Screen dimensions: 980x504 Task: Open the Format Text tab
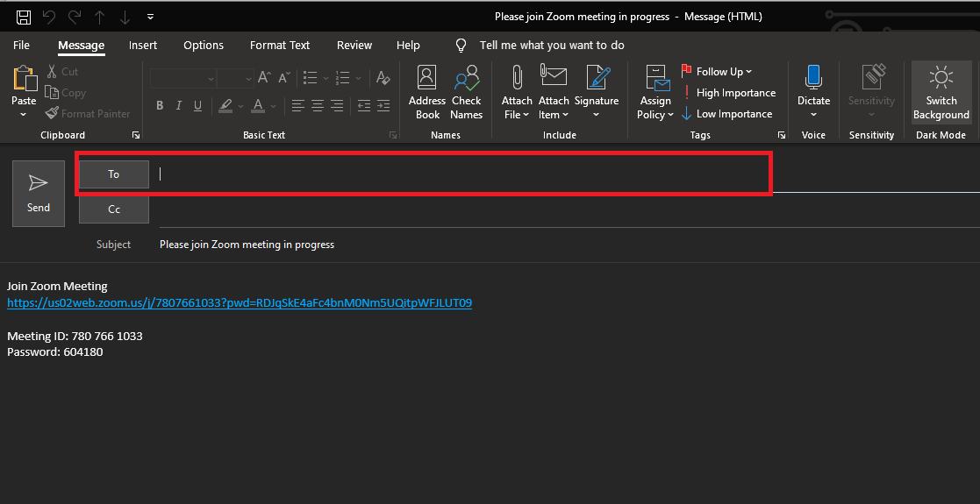coord(280,45)
